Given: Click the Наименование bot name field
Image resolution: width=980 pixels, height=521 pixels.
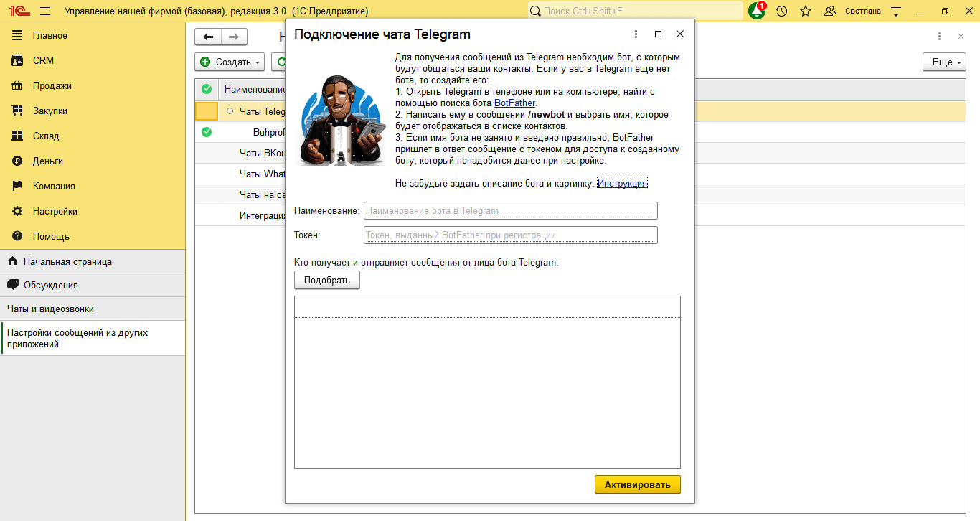Looking at the screenshot, I should click(x=511, y=210).
